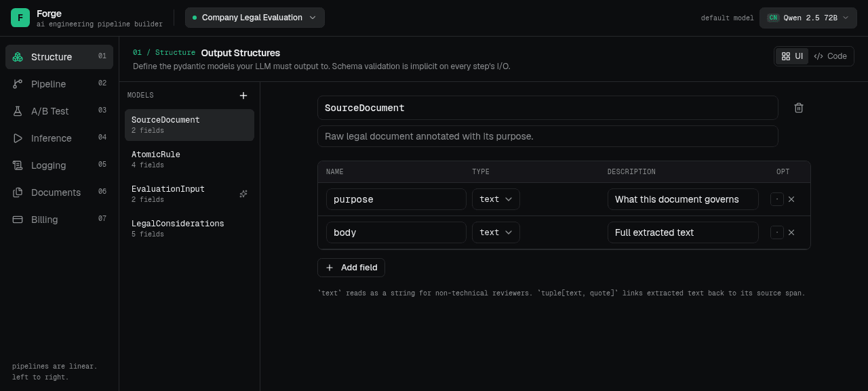This screenshot has height=391, width=868.
Task: Open type dropdown for purpose field
Action: pyautogui.click(x=496, y=199)
